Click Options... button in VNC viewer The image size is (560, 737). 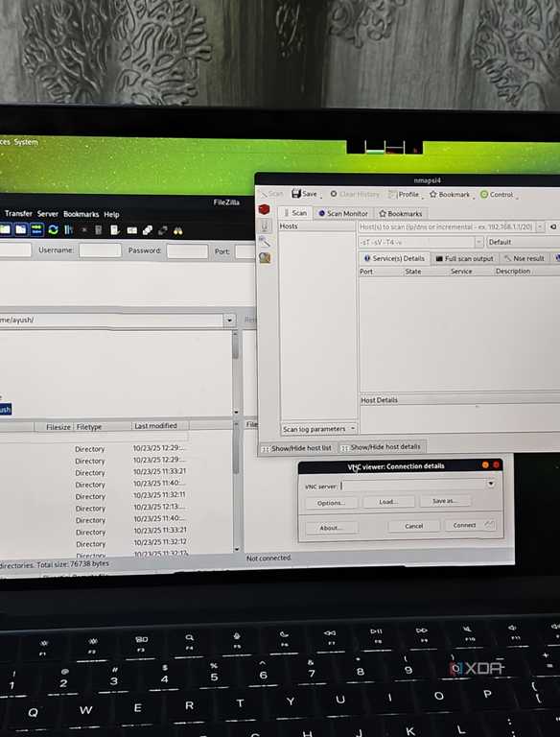pos(331,503)
